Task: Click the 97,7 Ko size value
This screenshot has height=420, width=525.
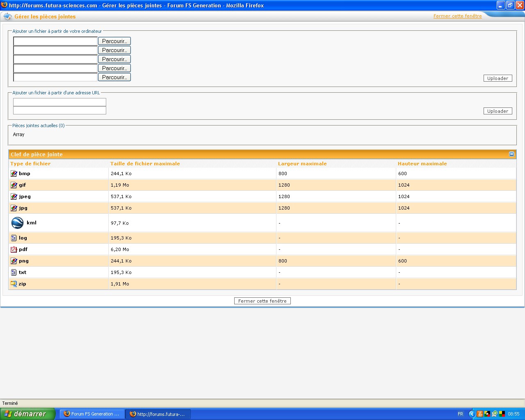Action: click(x=120, y=223)
